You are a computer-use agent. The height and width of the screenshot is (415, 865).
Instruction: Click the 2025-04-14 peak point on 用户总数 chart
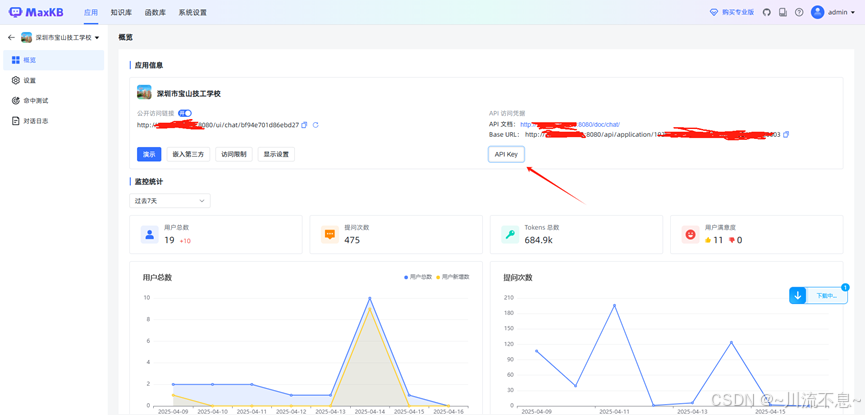370,299
